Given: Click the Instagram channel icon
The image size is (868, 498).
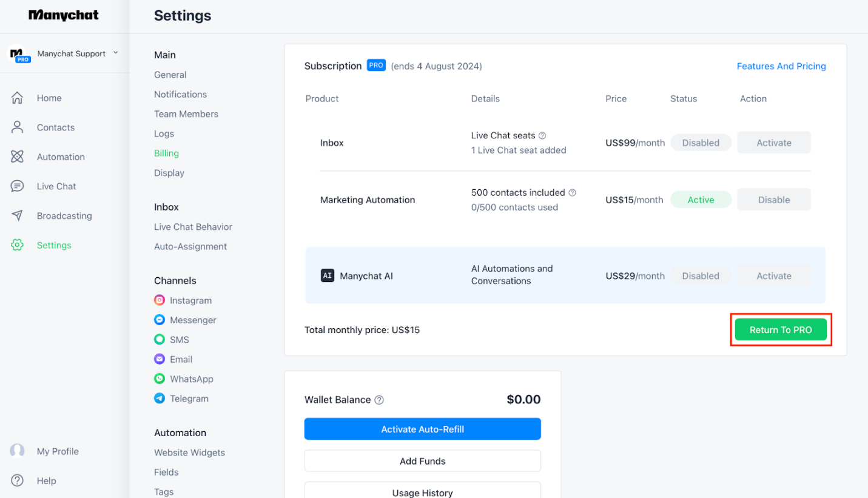Looking at the screenshot, I should pyautogui.click(x=160, y=300).
